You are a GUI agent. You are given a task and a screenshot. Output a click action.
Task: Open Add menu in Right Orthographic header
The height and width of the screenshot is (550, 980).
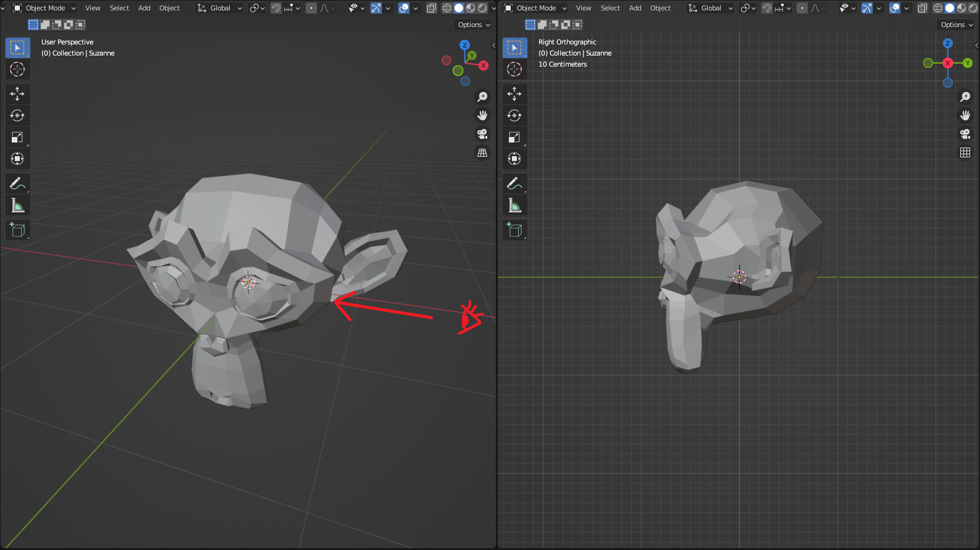point(635,8)
